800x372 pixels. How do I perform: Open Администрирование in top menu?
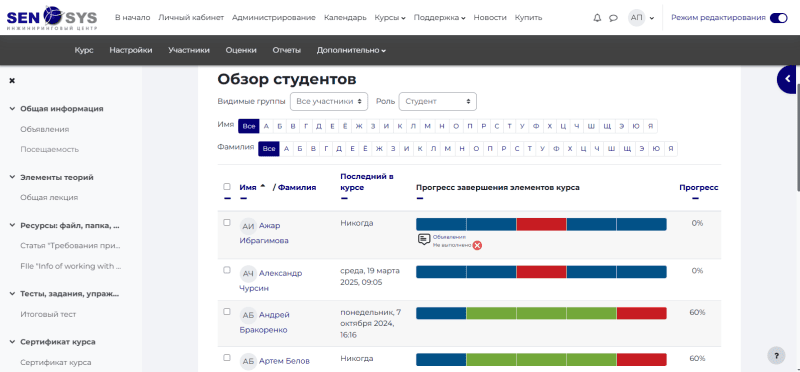click(x=273, y=18)
